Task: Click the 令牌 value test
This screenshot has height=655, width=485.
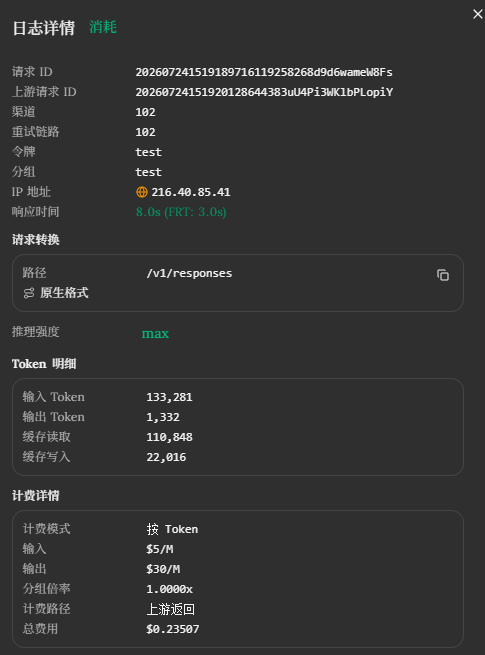Action: coord(148,152)
